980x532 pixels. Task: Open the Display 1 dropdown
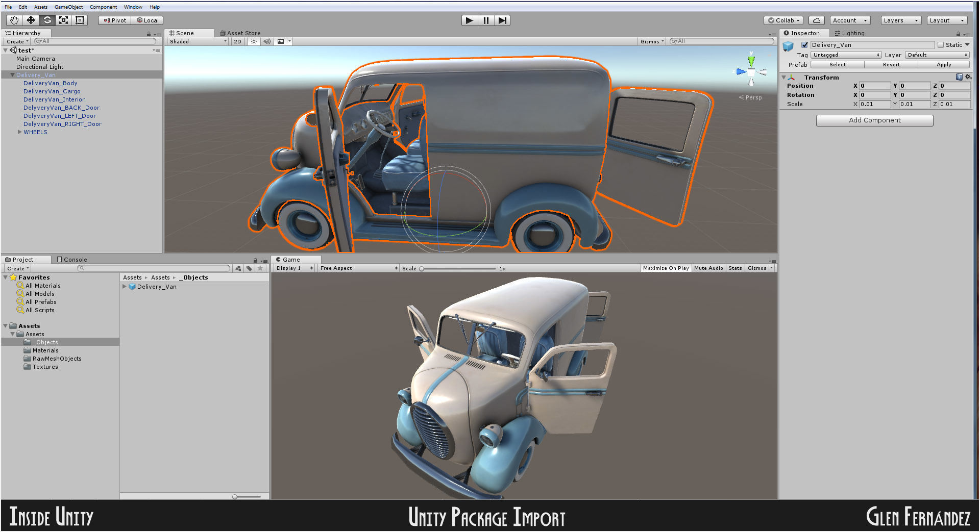coord(294,268)
